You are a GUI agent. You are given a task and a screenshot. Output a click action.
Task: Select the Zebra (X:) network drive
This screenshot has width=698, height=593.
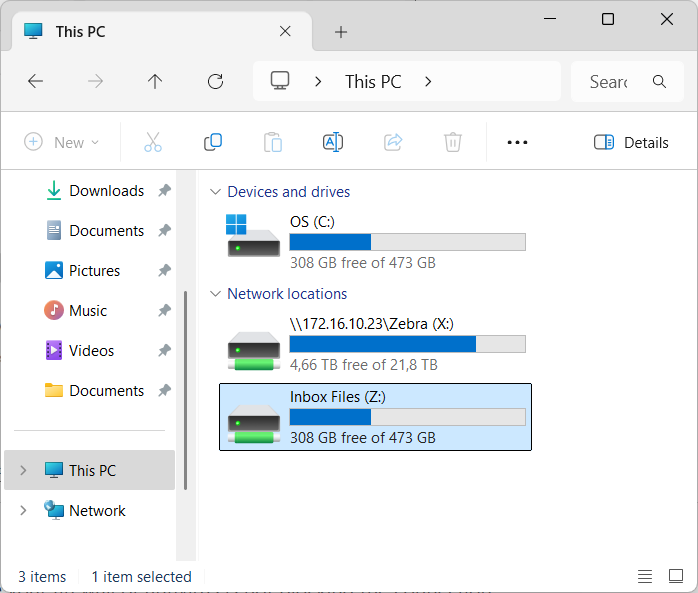(375, 344)
